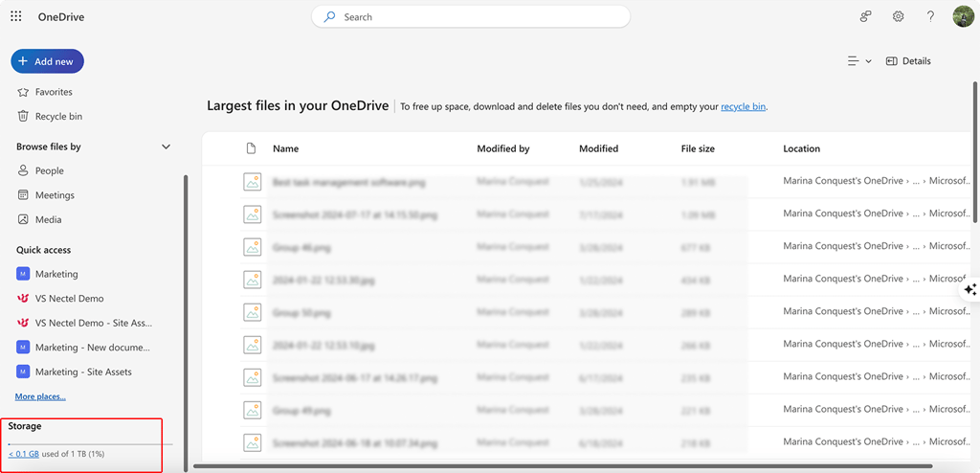This screenshot has width=980, height=473.
Task: Sort by the Modified column header
Action: coord(599,149)
